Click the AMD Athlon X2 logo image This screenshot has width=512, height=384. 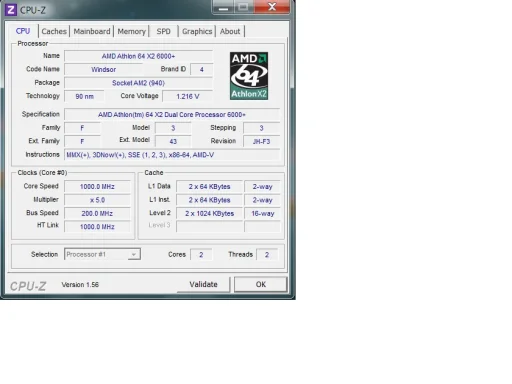[249, 76]
